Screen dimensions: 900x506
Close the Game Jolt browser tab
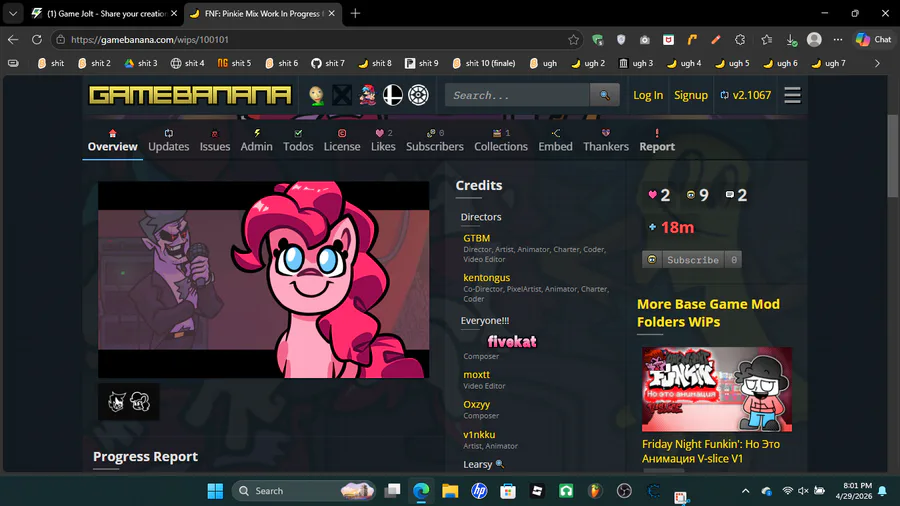coord(174,13)
